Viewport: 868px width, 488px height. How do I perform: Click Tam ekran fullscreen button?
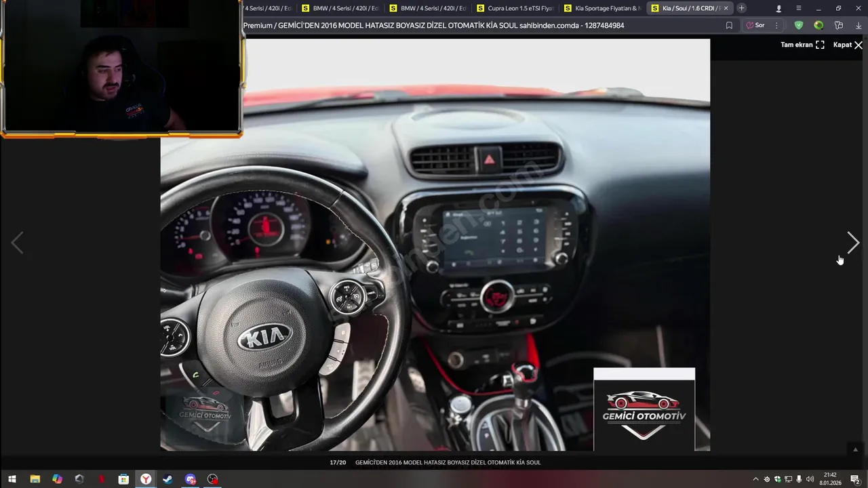point(802,45)
